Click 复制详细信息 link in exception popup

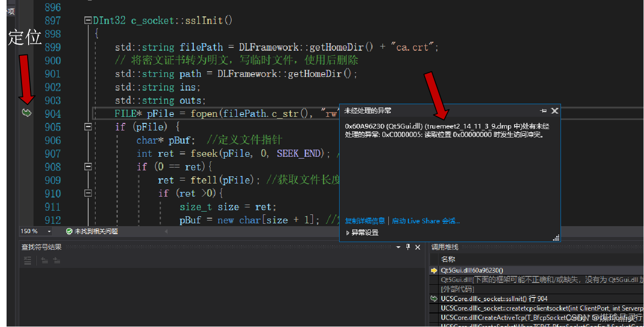[365, 221]
